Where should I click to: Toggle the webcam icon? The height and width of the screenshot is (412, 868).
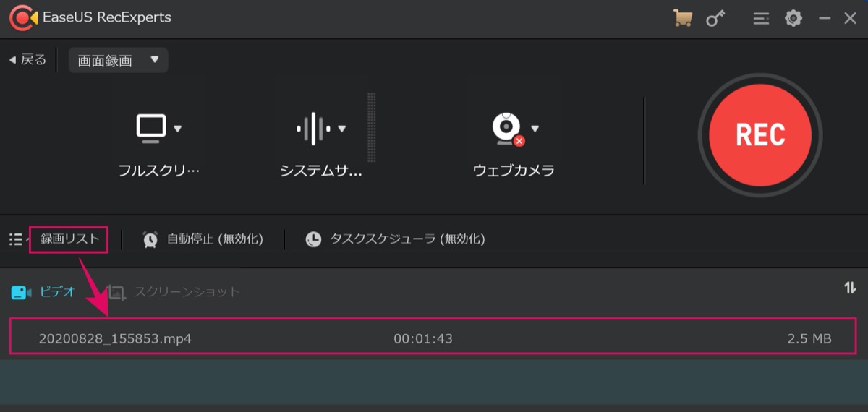(506, 129)
